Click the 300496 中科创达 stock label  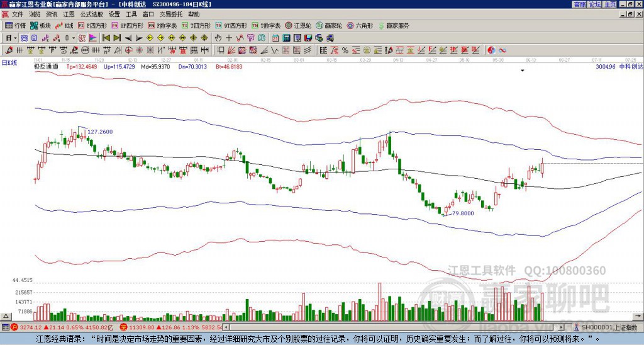[x=619, y=66]
